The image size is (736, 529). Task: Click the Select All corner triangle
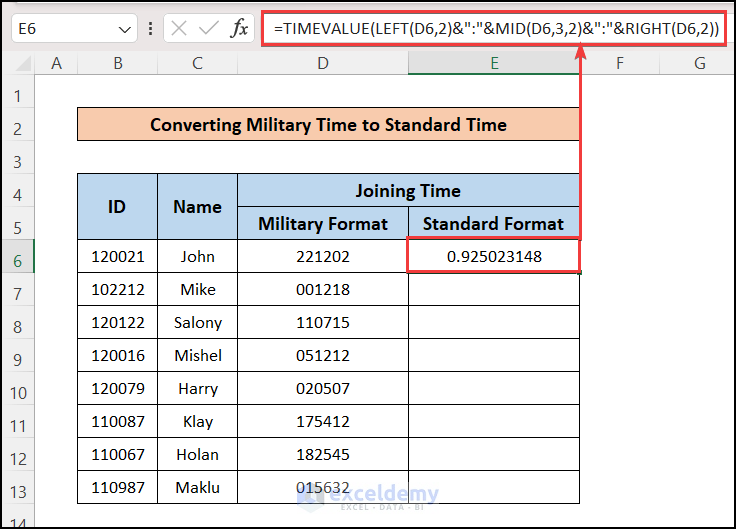tap(22, 63)
